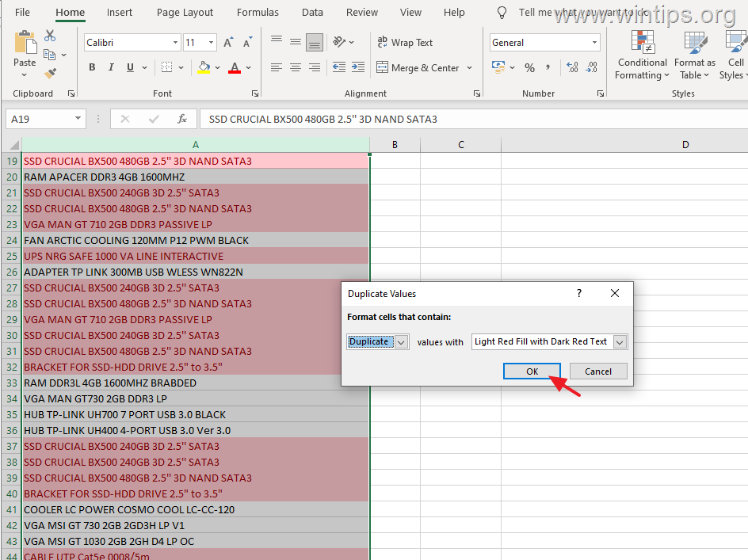This screenshot has width=748, height=560.
Task: Click Cancel in Duplicate Values dialog
Action: coord(598,371)
